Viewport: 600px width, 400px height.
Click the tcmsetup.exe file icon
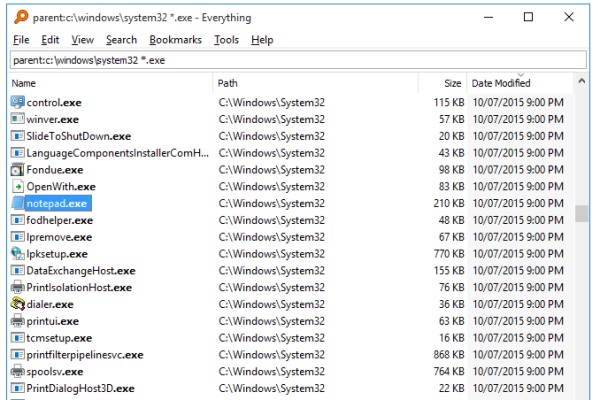[x=18, y=338]
